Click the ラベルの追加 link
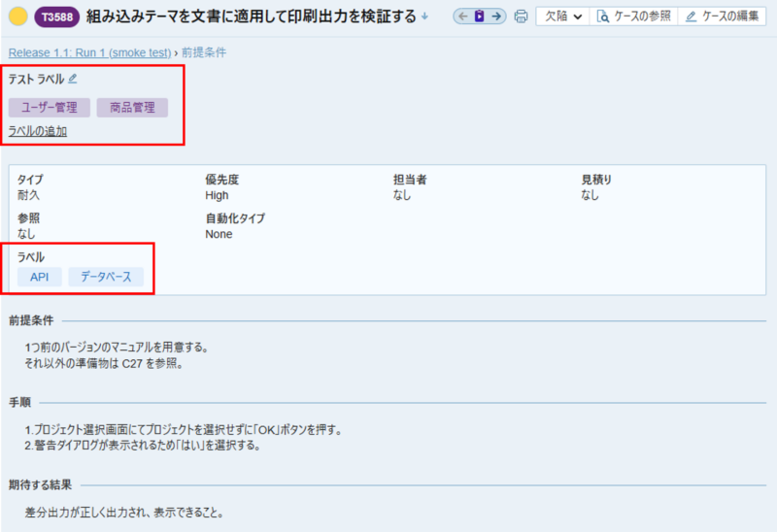Screen dimensions: 777x532 38,131
